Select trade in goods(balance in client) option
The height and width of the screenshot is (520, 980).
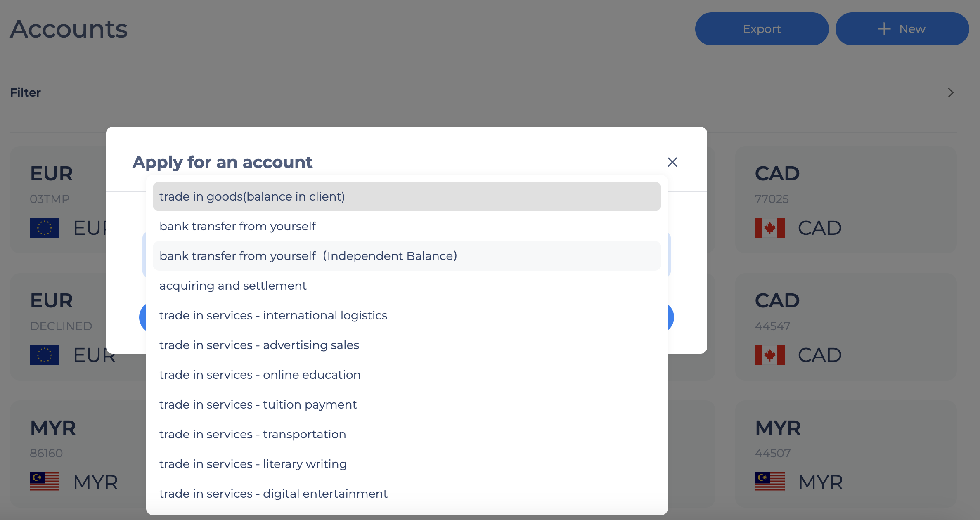click(407, 196)
